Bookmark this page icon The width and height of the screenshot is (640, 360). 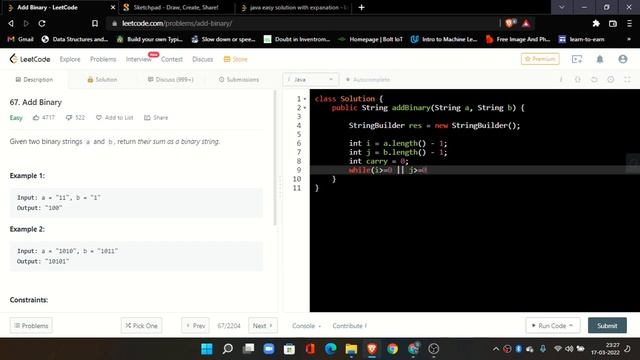[95, 24]
